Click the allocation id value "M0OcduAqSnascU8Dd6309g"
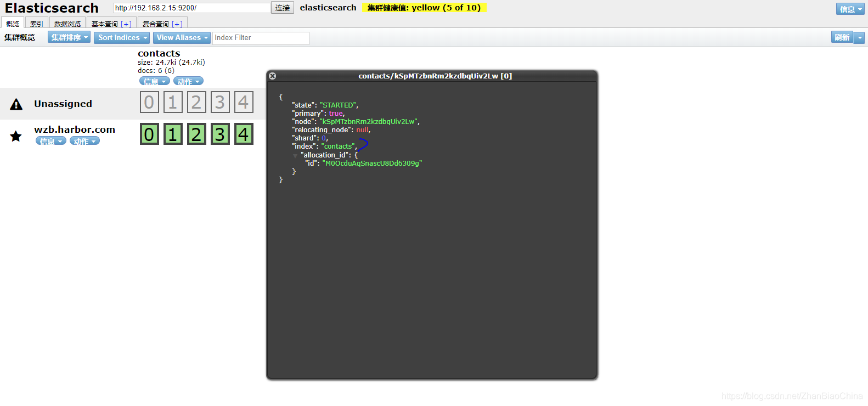This screenshot has height=406, width=868. click(372, 163)
